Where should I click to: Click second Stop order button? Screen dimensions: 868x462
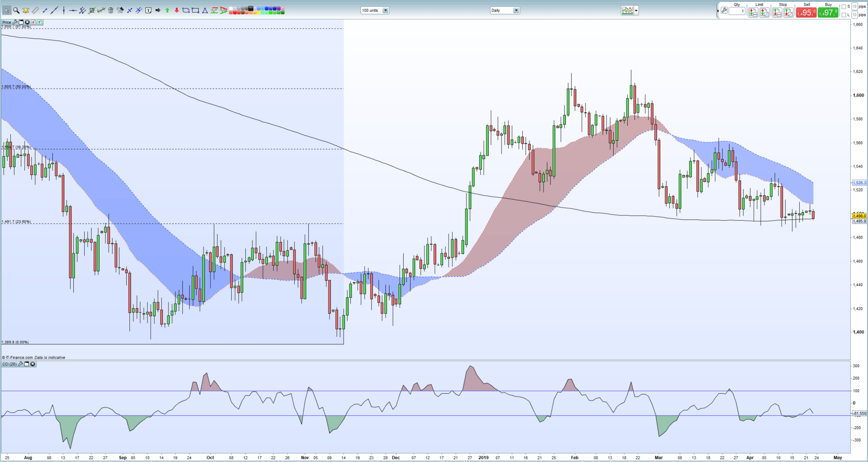(788, 12)
